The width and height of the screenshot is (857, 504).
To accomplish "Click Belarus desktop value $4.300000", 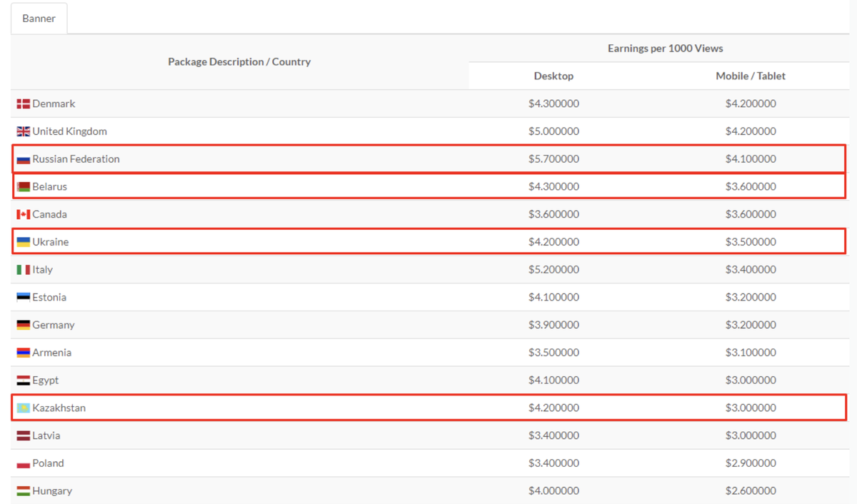I will coord(553,186).
